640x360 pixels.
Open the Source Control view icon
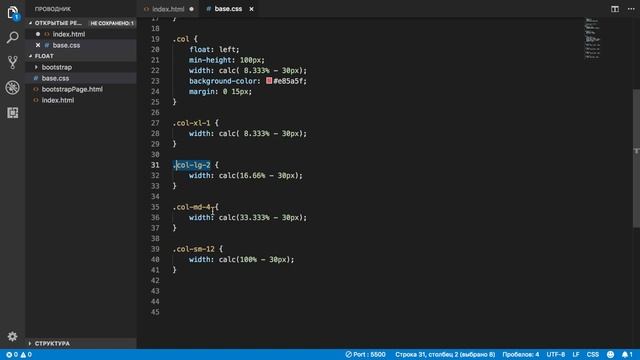point(13,62)
